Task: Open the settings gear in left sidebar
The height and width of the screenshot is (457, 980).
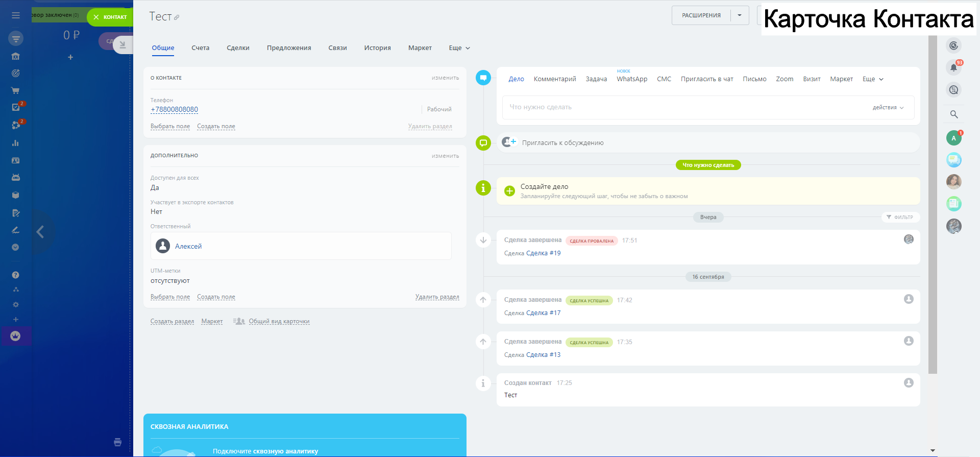Action: click(x=16, y=305)
